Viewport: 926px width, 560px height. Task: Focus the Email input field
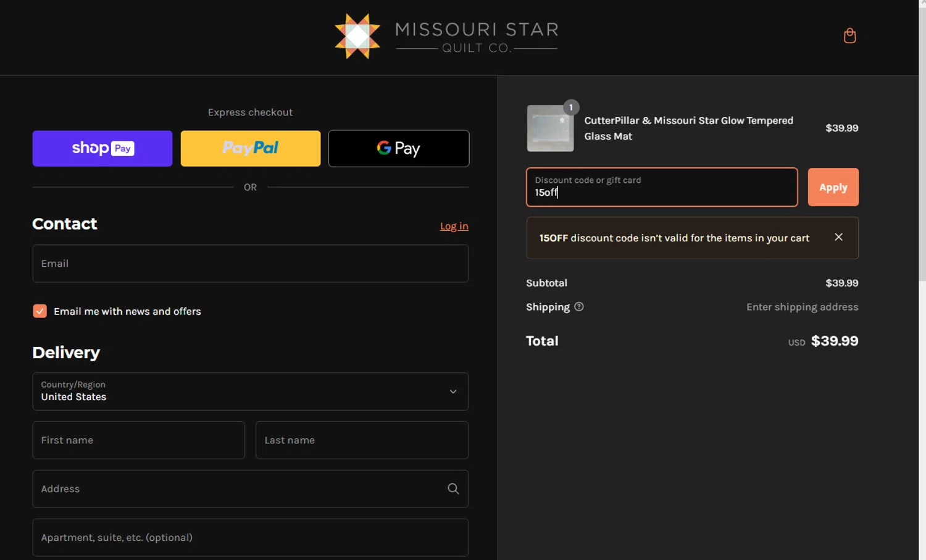(x=251, y=264)
